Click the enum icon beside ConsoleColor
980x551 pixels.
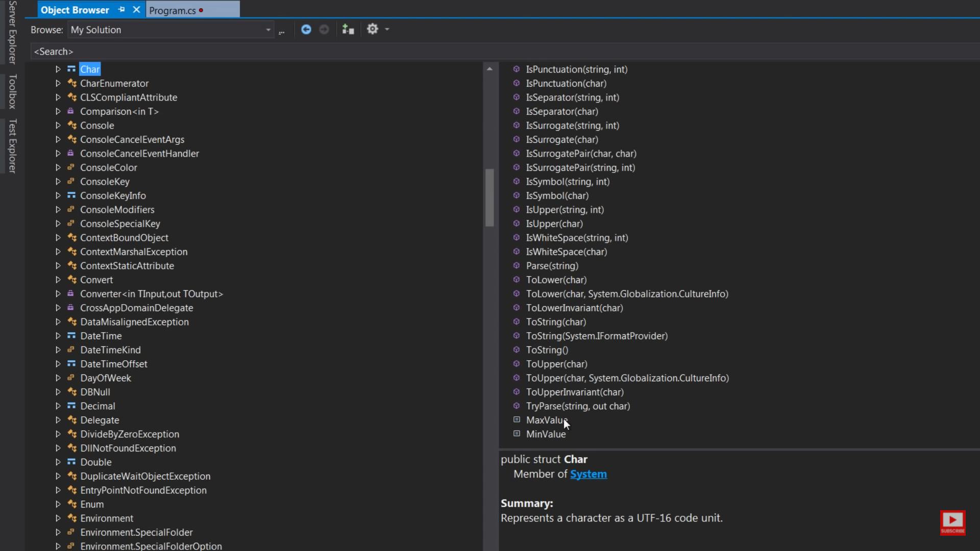(x=71, y=167)
